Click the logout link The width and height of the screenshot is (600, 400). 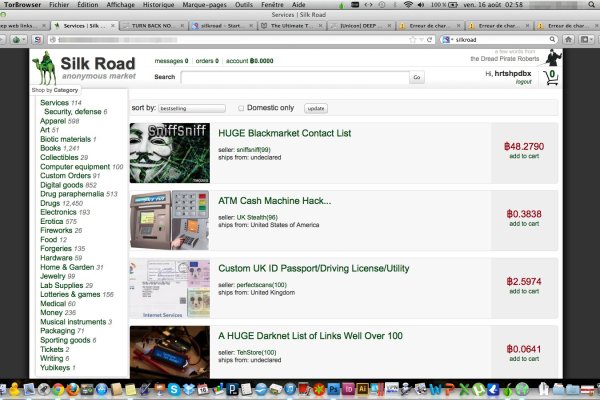click(x=523, y=82)
